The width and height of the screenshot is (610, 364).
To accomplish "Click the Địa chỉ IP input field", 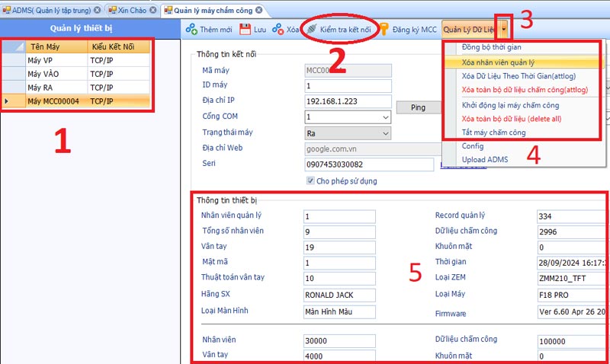I will pyautogui.click(x=347, y=101).
